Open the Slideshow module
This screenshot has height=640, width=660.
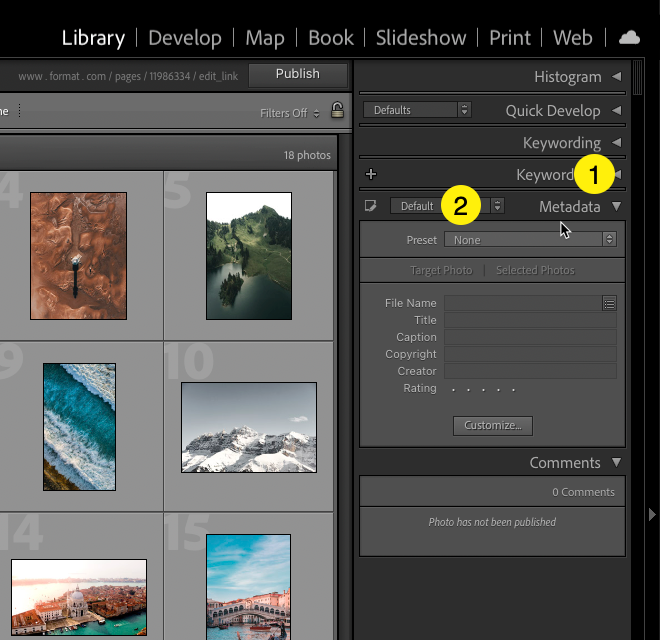[x=421, y=38]
